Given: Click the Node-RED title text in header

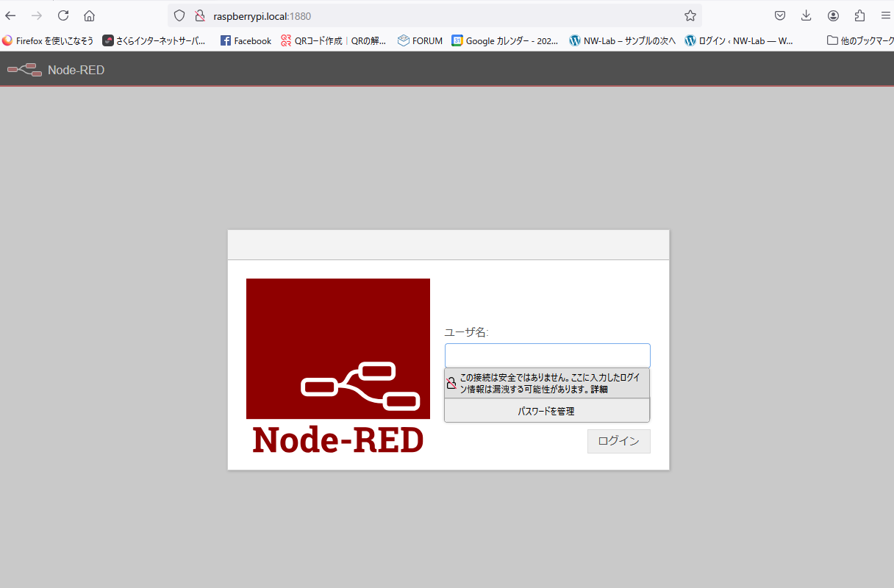Looking at the screenshot, I should point(76,70).
